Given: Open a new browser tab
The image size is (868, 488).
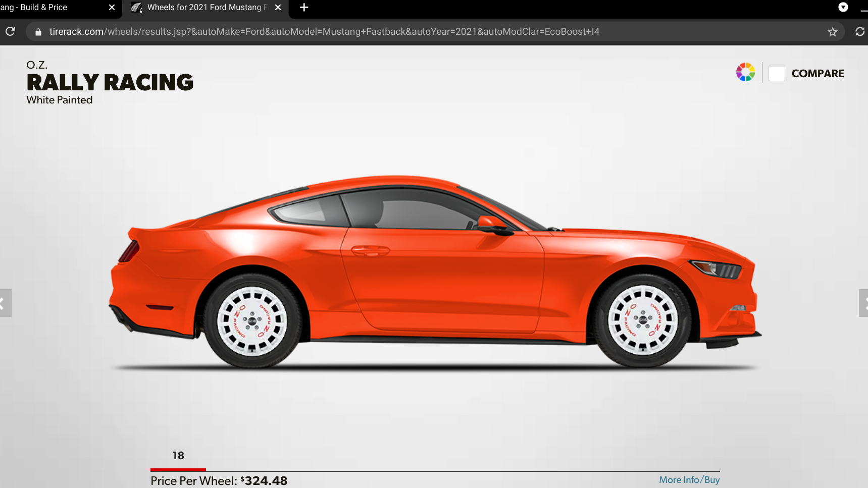Looking at the screenshot, I should 304,7.
